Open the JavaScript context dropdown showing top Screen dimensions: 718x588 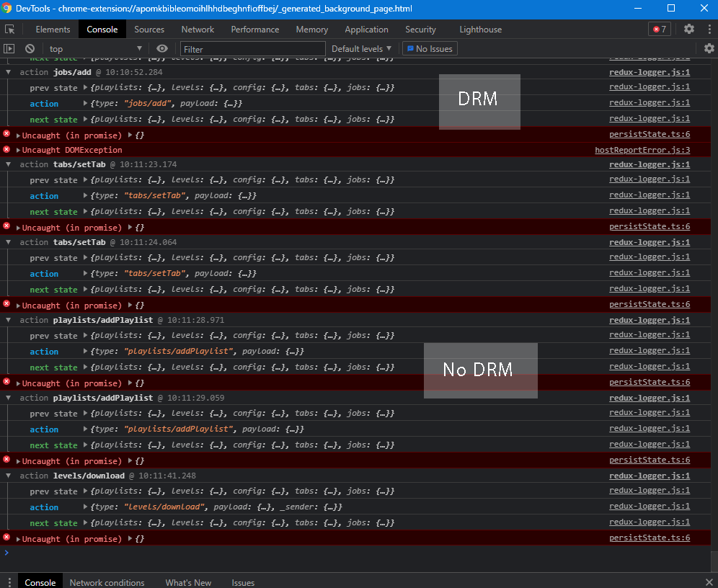click(x=94, y=48)
